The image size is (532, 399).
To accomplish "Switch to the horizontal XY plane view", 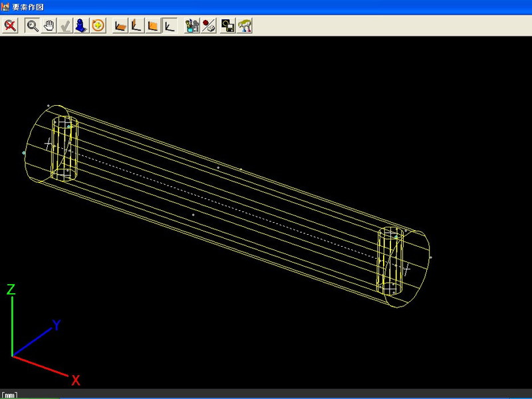I will click(120, 26).
